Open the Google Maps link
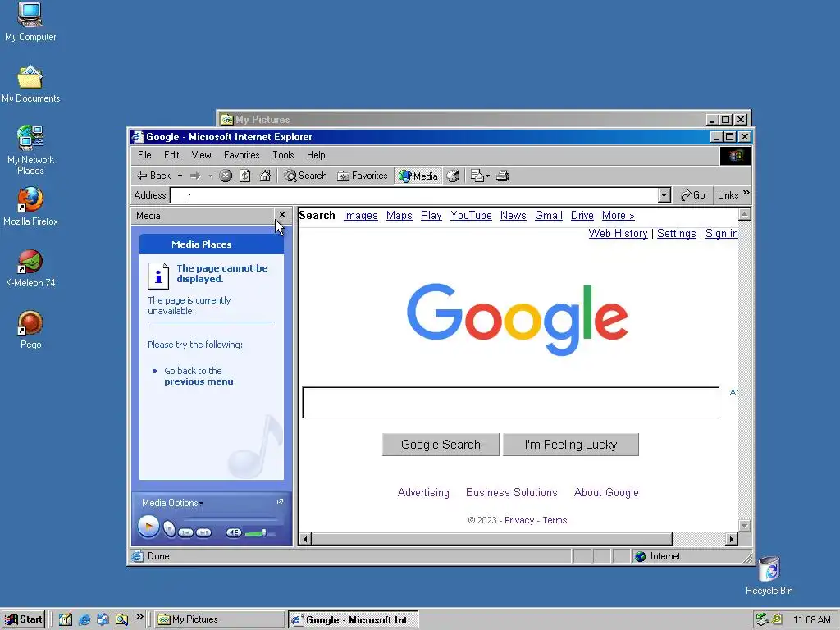Viewport: 840px width, 630px height. [399, 216]
